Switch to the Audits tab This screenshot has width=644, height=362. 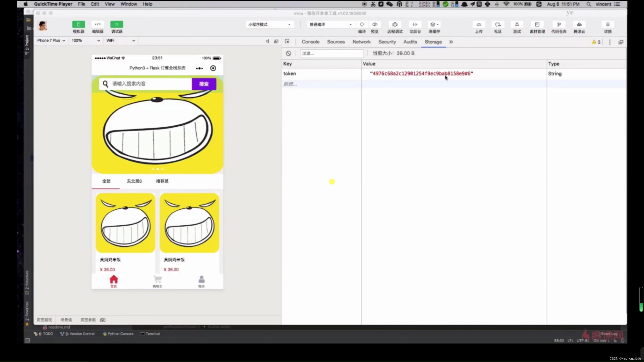click(410, 42)
